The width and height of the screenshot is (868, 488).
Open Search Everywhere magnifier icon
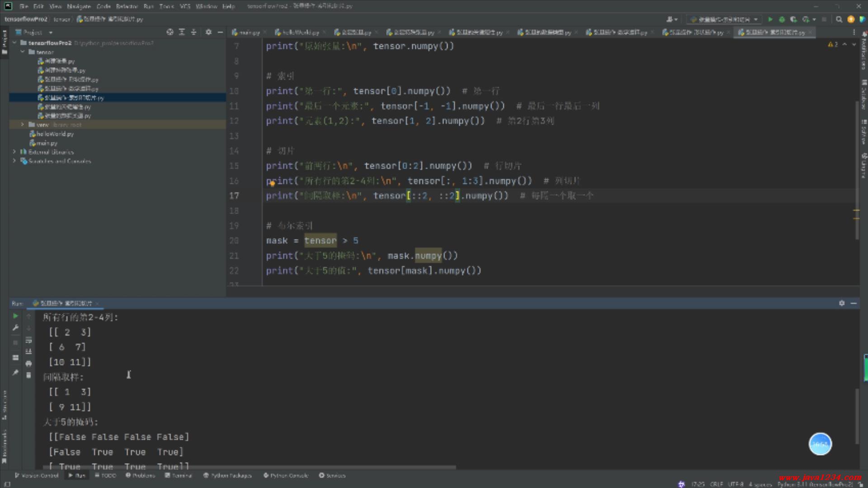(839, 19)
